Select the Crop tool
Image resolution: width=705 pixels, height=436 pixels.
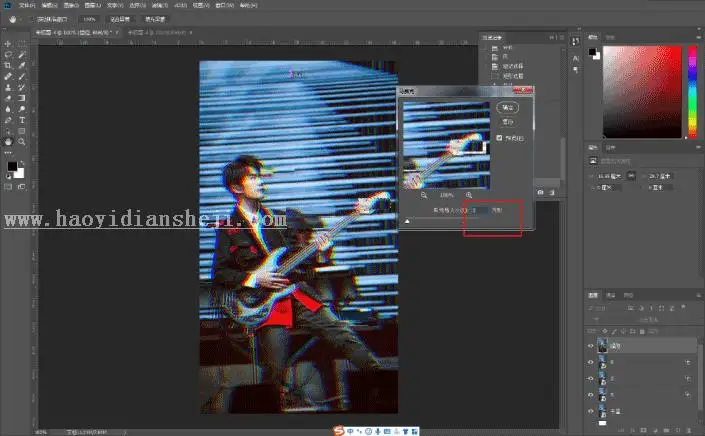pos(8,66)
